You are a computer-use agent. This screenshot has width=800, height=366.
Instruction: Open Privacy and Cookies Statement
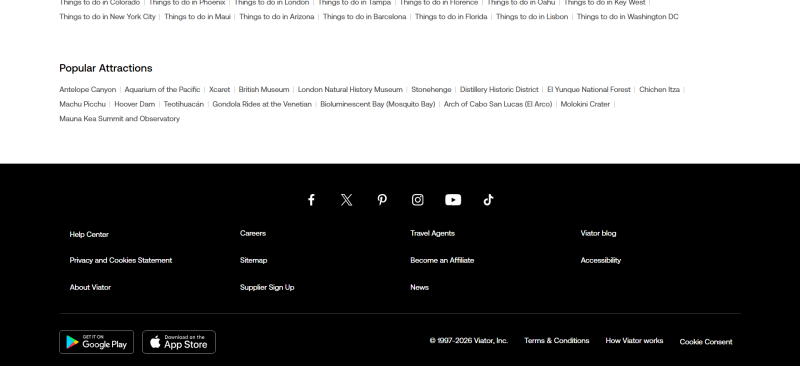[x=120, y=260]
